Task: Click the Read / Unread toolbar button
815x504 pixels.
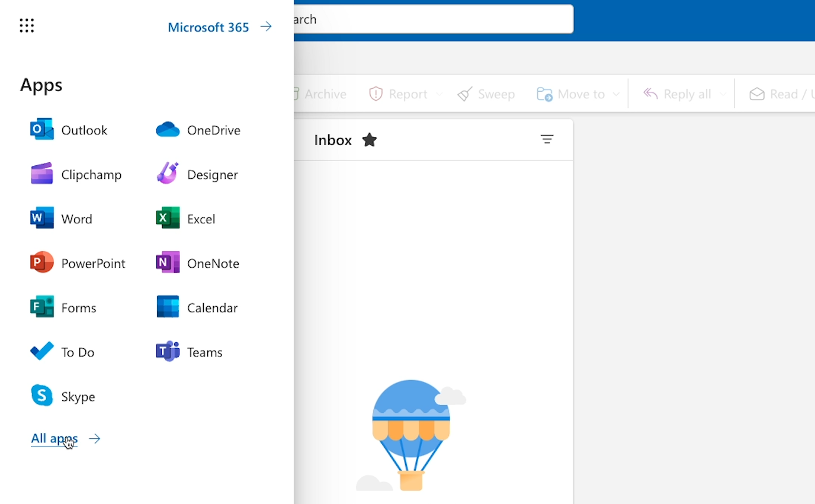Action: pyautogui.click(x=782, y=94)
